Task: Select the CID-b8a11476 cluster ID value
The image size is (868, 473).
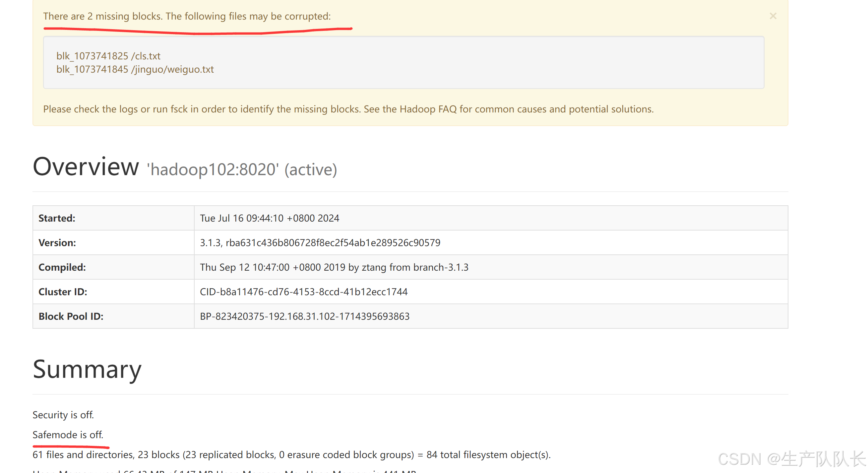Action: click(x=304, y=292)
